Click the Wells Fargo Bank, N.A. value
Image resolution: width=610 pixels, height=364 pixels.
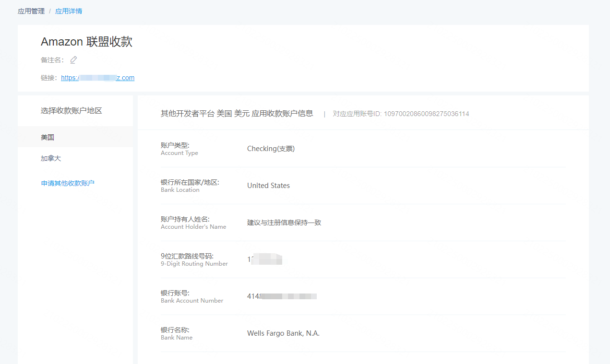283,333
